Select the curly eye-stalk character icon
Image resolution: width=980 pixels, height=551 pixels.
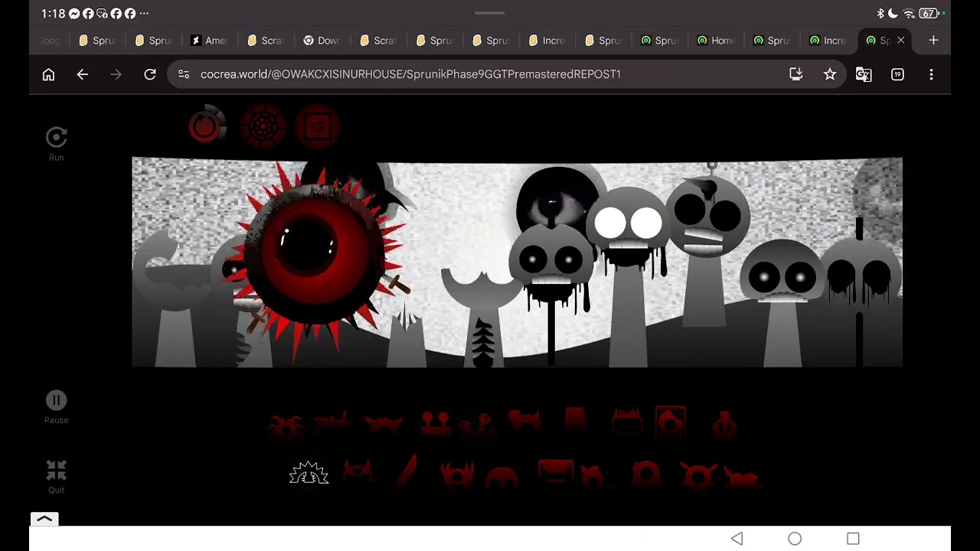coord(476,425)
